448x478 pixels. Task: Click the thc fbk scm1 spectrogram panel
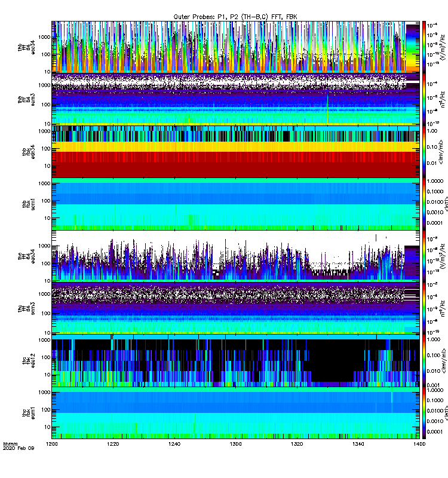click(x=235, y=413)
